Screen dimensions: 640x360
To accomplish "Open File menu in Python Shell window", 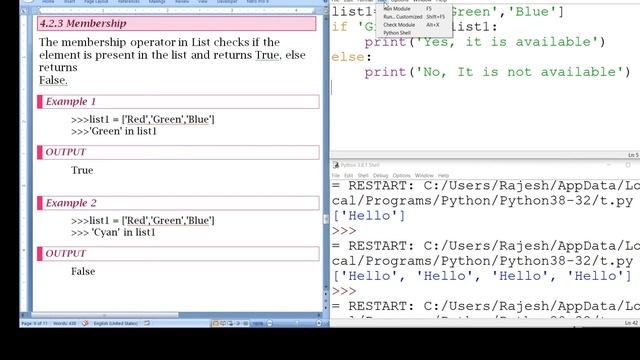I will (x=336, y=176).
